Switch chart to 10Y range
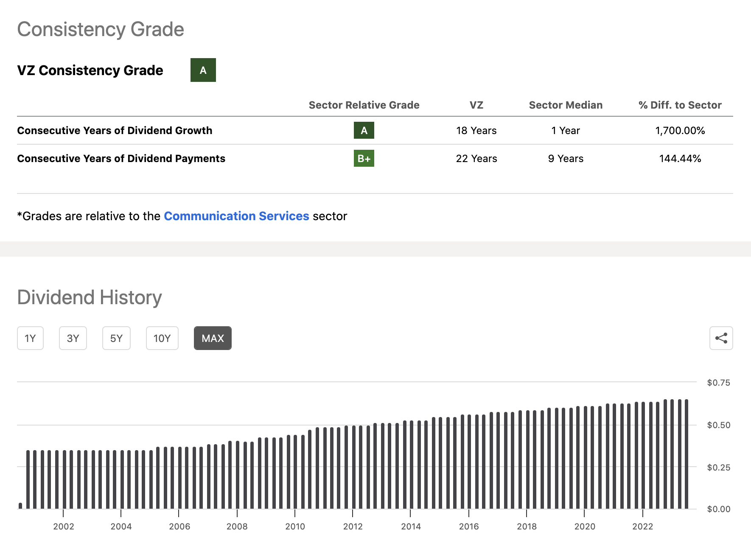The image size is (751, 560). pos(162,338)
